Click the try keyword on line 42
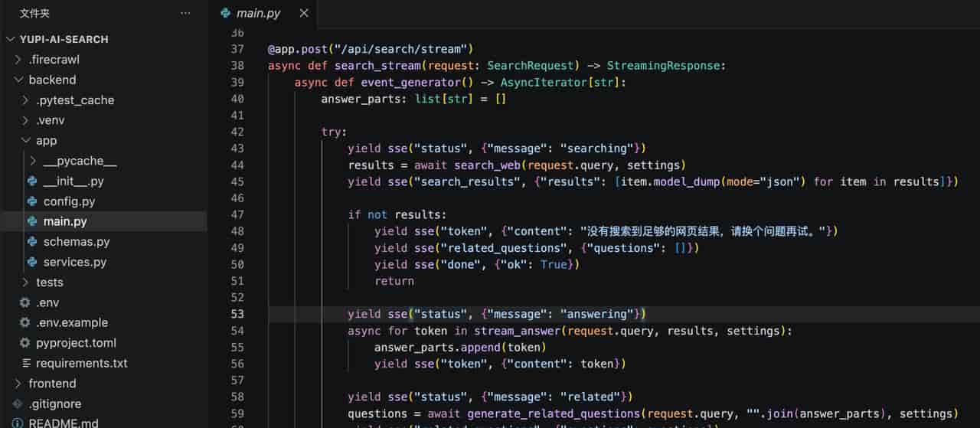The image size is (980, 428). tap(332, 132)
